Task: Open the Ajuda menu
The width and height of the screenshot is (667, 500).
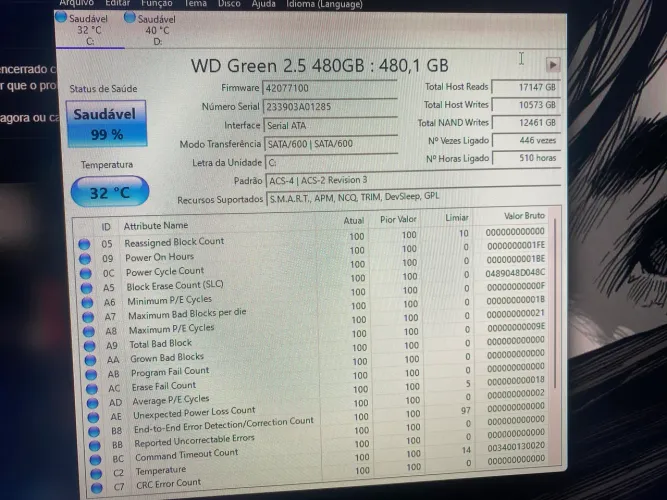Action: tap(263, 4)
